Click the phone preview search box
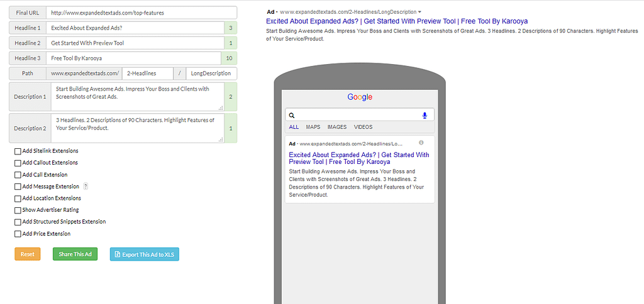Image resolution: width=644 pixels, height=304 pixels. pos(359,116)
